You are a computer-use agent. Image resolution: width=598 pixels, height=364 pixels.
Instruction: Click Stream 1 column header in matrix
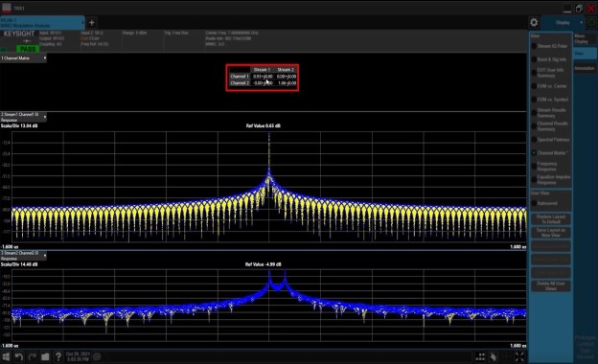click(x=262, y=70)
